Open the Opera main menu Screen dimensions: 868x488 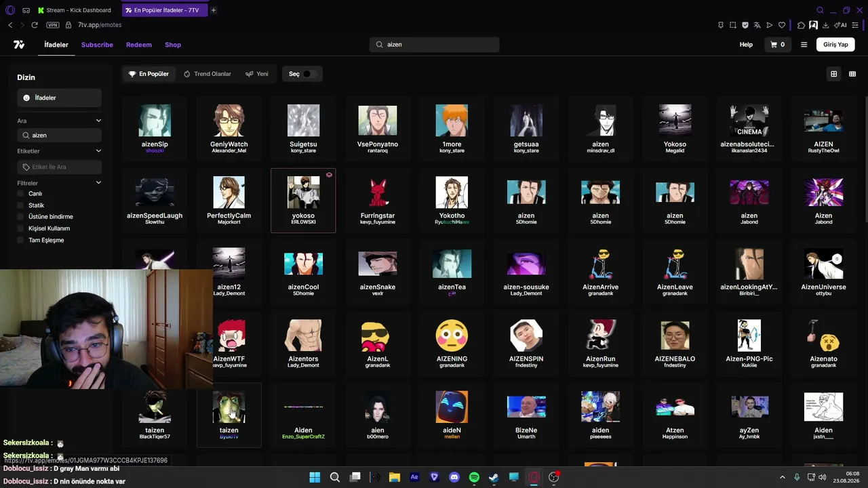coord(9,10)
